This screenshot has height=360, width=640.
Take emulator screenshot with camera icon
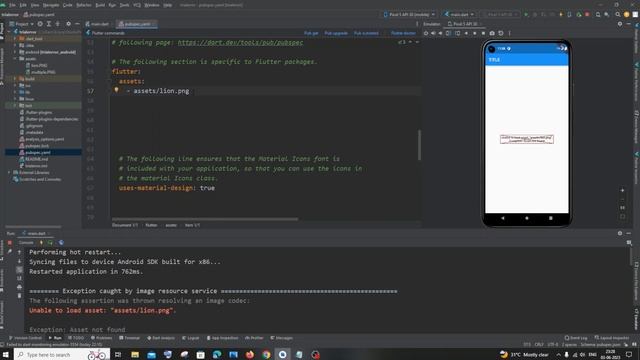coord(492,33)
